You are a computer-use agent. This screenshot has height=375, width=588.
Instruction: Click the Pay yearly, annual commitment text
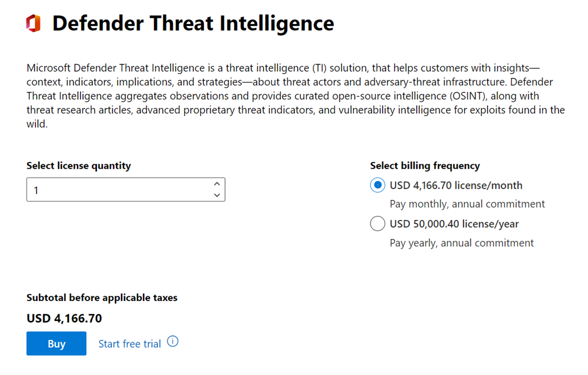462,243
